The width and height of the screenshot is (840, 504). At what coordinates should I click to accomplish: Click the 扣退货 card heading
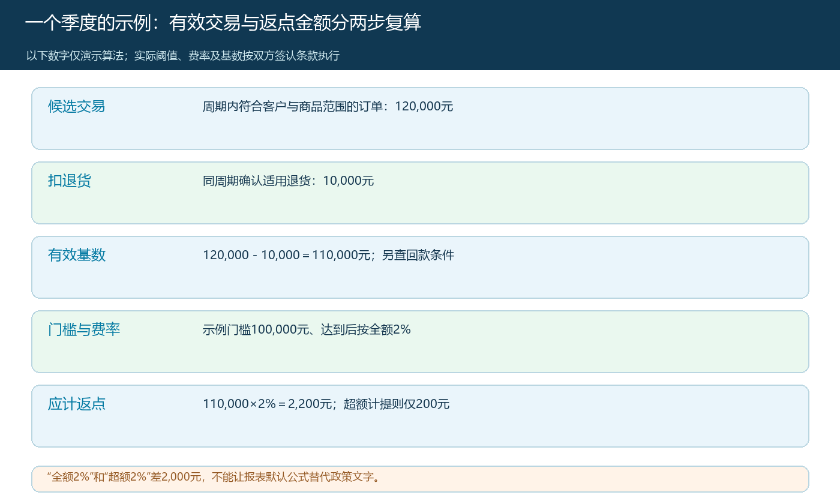pyautogui.click(x=70, y=181)
